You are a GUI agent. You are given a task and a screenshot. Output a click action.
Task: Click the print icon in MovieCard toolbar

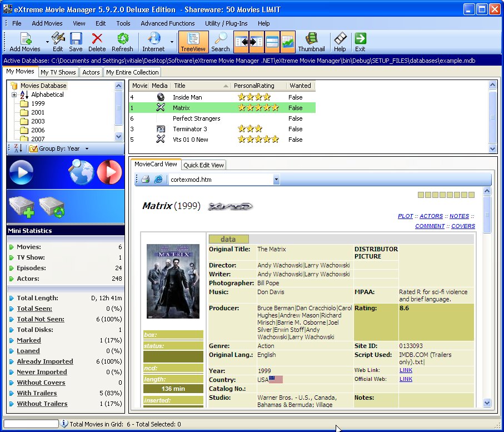click(x=145, y=180)
